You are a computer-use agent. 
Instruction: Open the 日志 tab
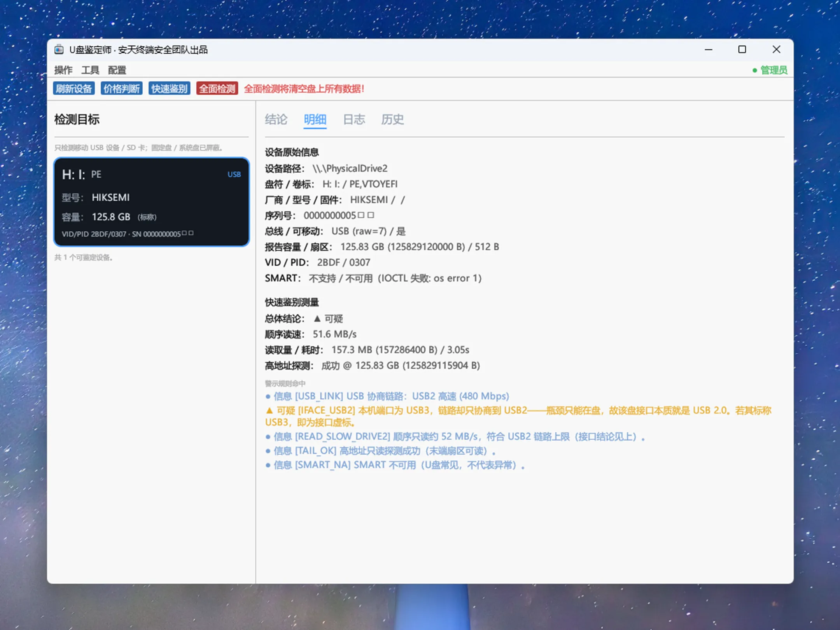[x=354, y=119]
